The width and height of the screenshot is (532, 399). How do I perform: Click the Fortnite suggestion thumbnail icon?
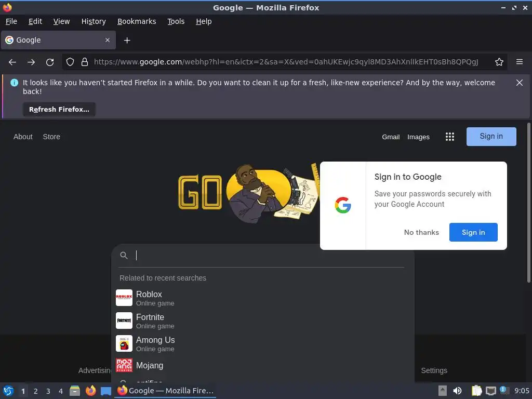(124, 320)
